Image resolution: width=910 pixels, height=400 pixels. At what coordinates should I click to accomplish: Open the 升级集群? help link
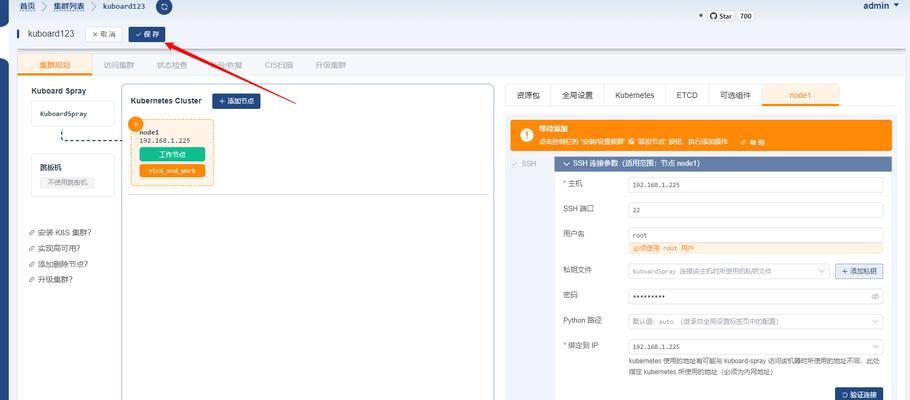[50, 280]
